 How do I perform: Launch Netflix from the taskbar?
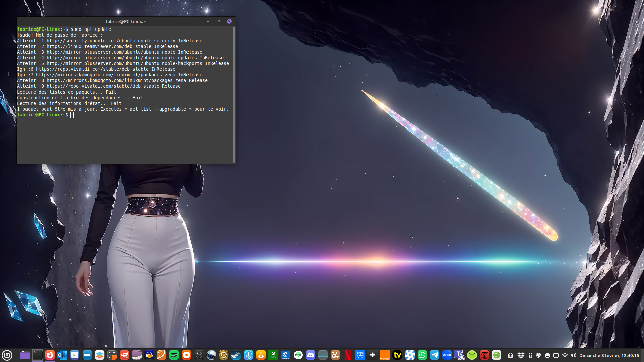[x=347, y=355]
